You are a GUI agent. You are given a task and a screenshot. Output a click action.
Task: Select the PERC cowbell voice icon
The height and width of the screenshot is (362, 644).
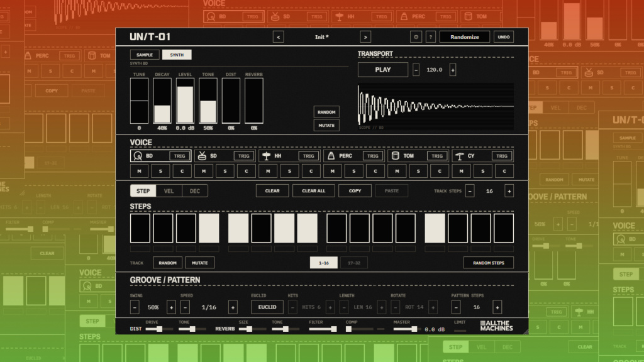[331, 156]
